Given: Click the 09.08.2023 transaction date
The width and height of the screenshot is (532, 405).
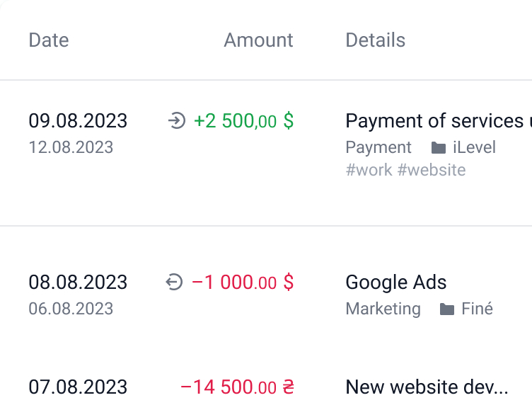Looking at the screenshot, I should point(78,121).
